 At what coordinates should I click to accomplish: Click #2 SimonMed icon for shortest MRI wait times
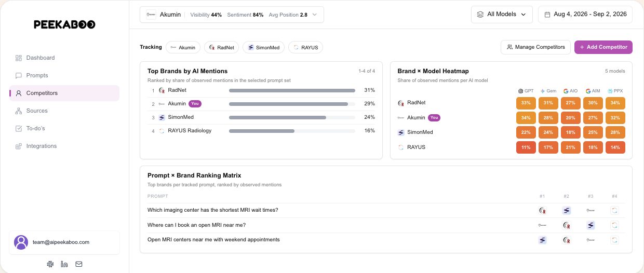click(x=567, y=210)
